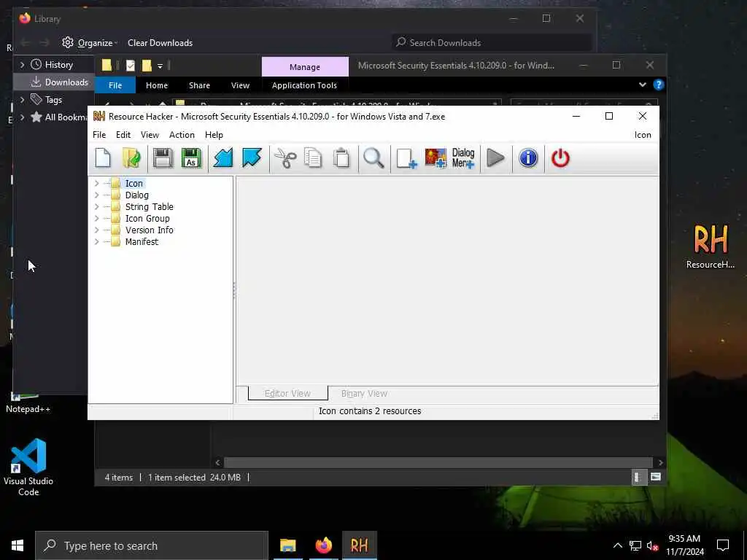Switch to the Editor View tab
Screen dimensions: 747x560
tap(287, 393)
